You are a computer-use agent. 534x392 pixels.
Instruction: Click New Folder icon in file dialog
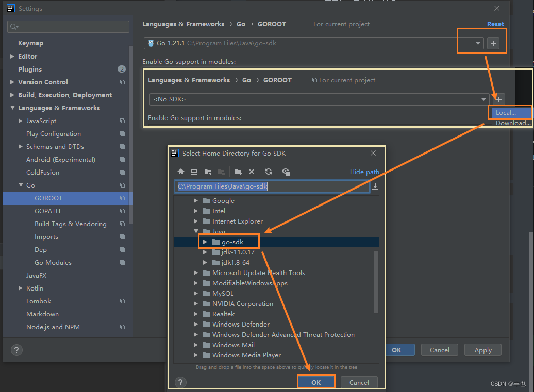click(238, 172)
